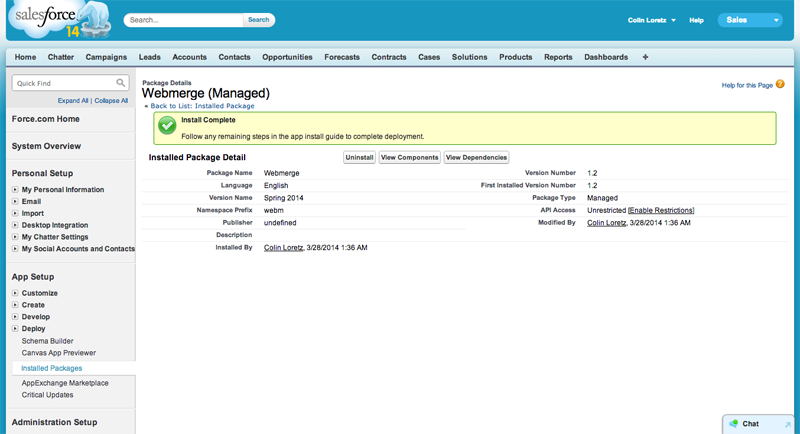800x434 pixels.
Task: Select Installed Packages in sidebar
Action: (52, 368)
